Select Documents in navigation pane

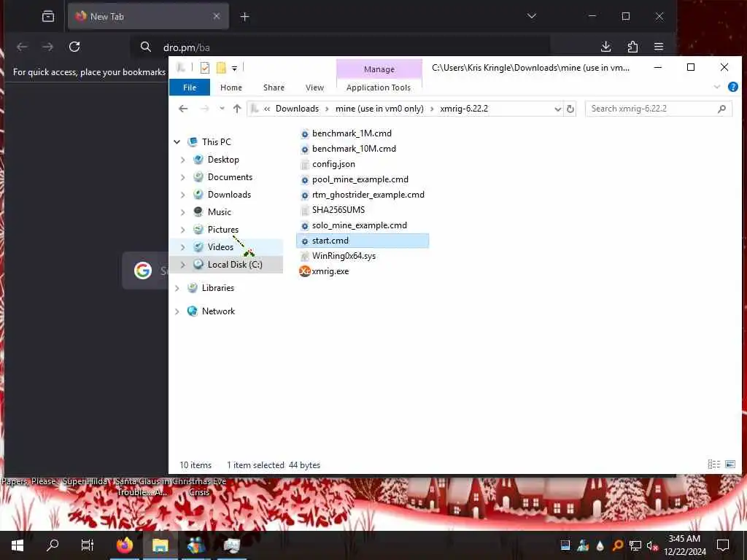point(230,177)
